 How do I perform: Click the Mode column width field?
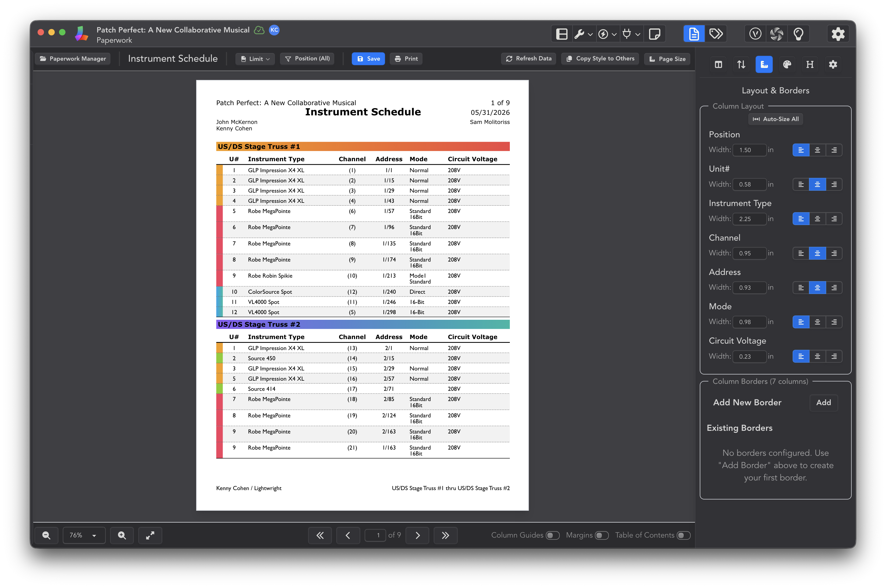coord(749,322)
